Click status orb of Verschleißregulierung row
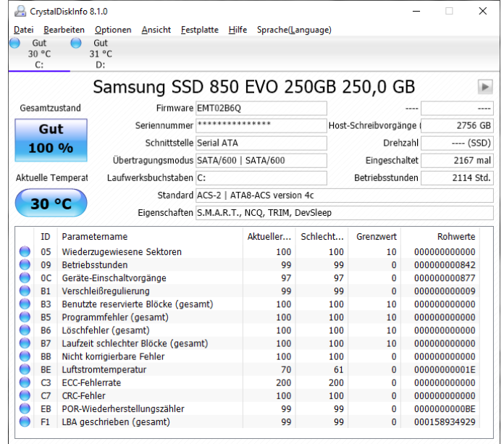Screen dimensions: 504x444 pos(25,290)
